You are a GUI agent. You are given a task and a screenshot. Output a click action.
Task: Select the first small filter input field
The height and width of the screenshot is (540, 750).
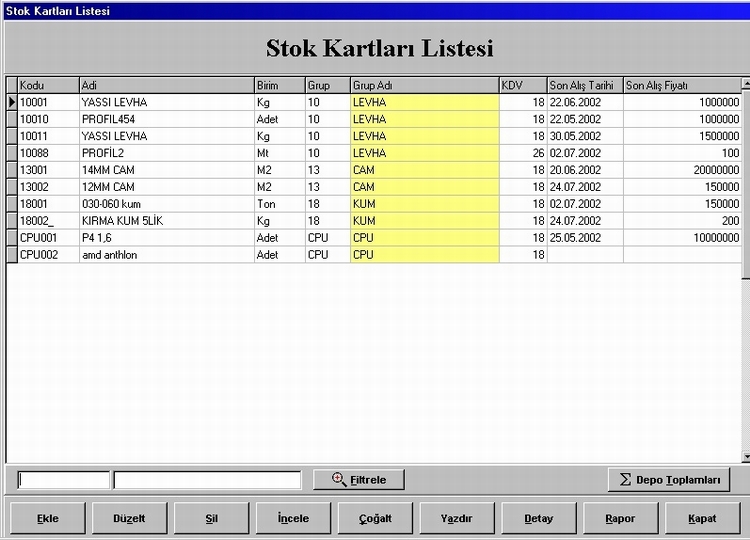[63, 481]
